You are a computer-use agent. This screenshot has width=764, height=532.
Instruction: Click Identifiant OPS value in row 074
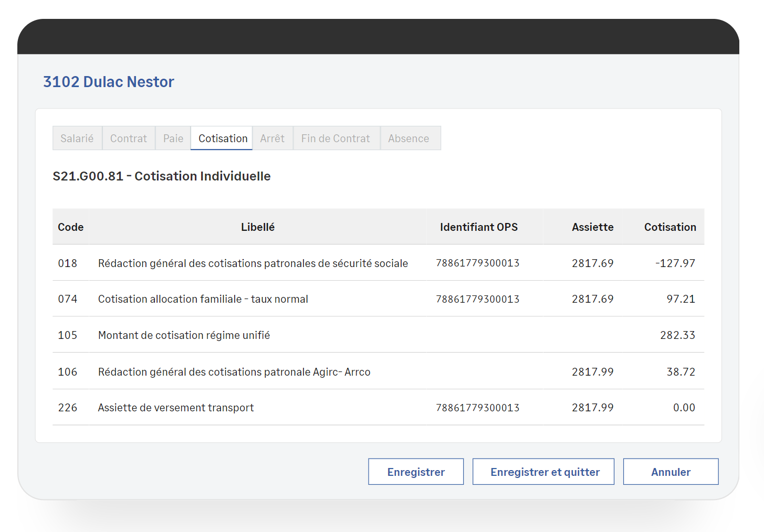[478, 299]
